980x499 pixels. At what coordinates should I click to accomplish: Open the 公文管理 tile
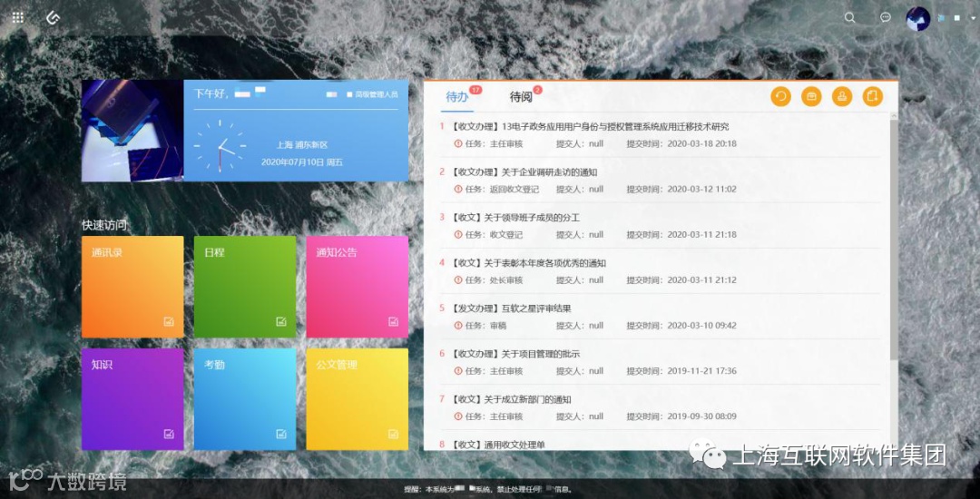[x=357, y=399]
